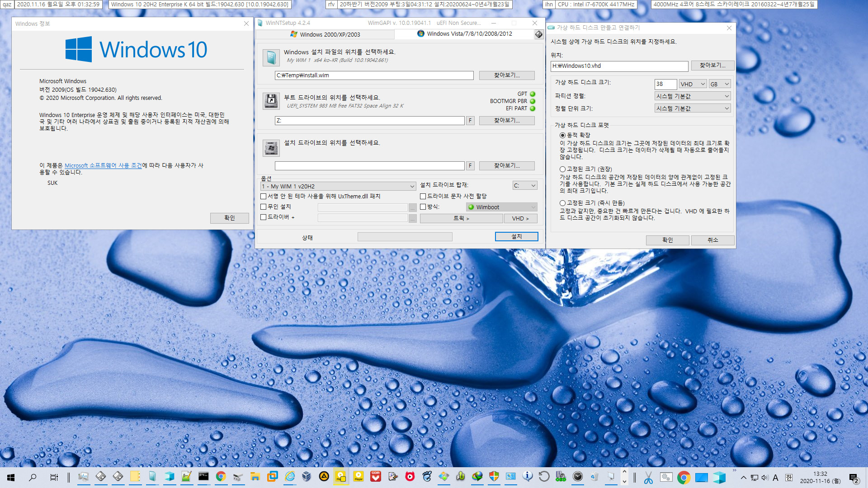
Task: Click the ellipsis button in the 무인 설치 row
Action: coord(413,207)
